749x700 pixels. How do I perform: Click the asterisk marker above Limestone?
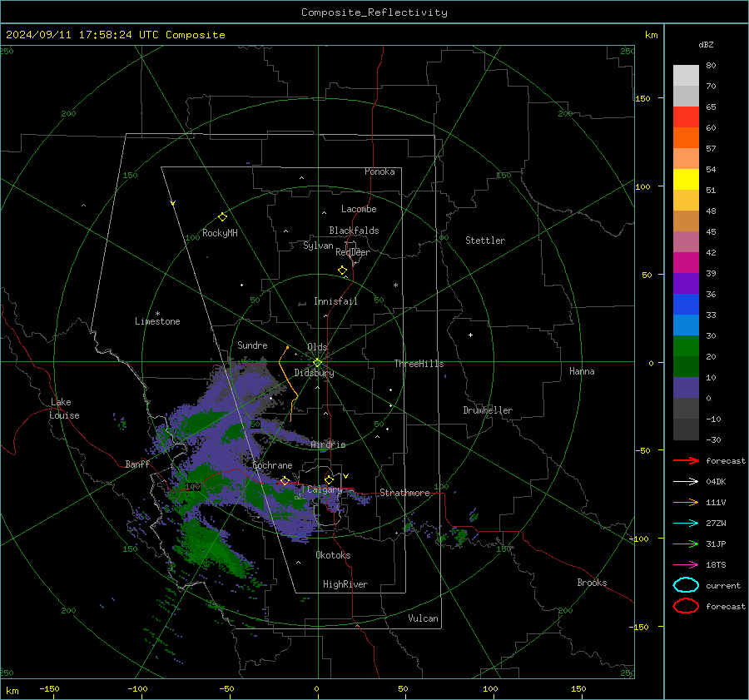[x=157, y=314]
